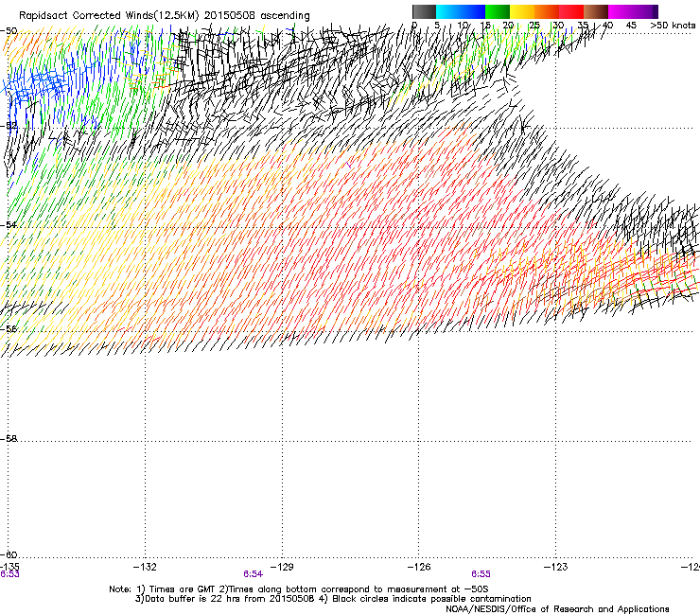The image size is (700, 615).
Task: Click the gray 0-5 knots legend swatch
Action: pos(424,11)
